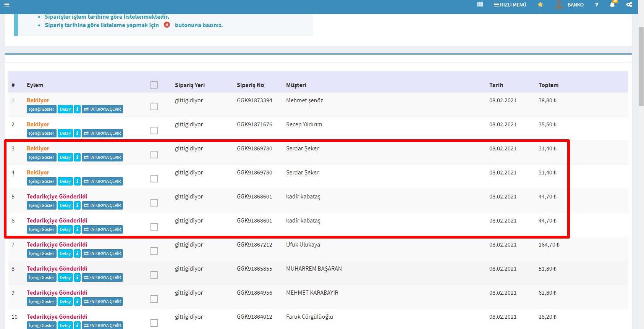Check the box for order GGK91873394

click(x=154, y=106)
